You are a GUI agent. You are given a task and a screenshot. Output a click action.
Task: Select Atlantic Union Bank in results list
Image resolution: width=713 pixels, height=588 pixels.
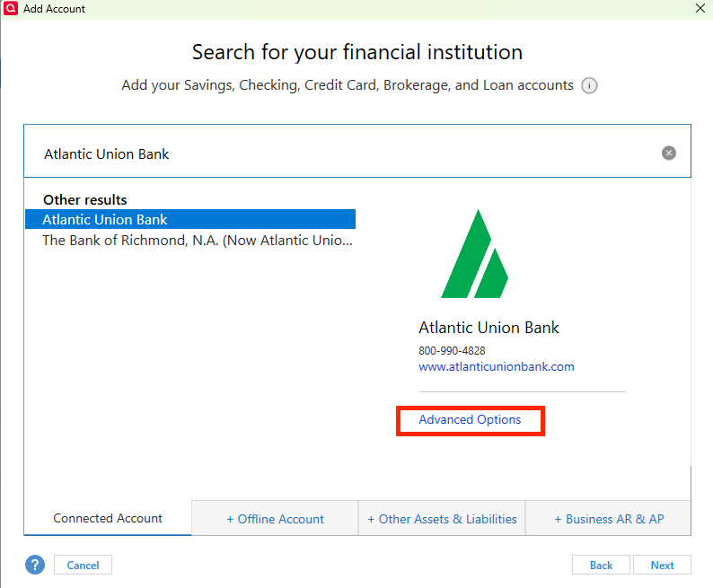(190, 219)
